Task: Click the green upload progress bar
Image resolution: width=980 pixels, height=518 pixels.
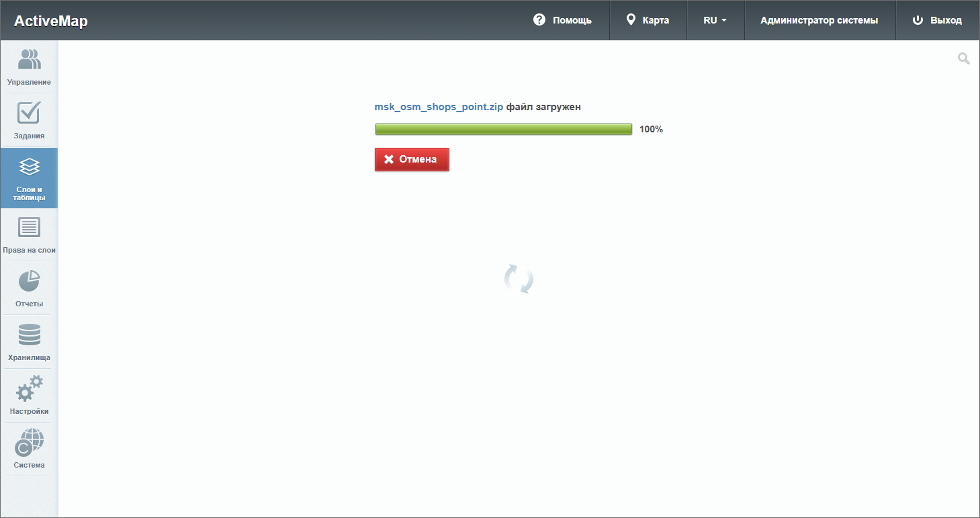Action: click(x=503, y=129)
